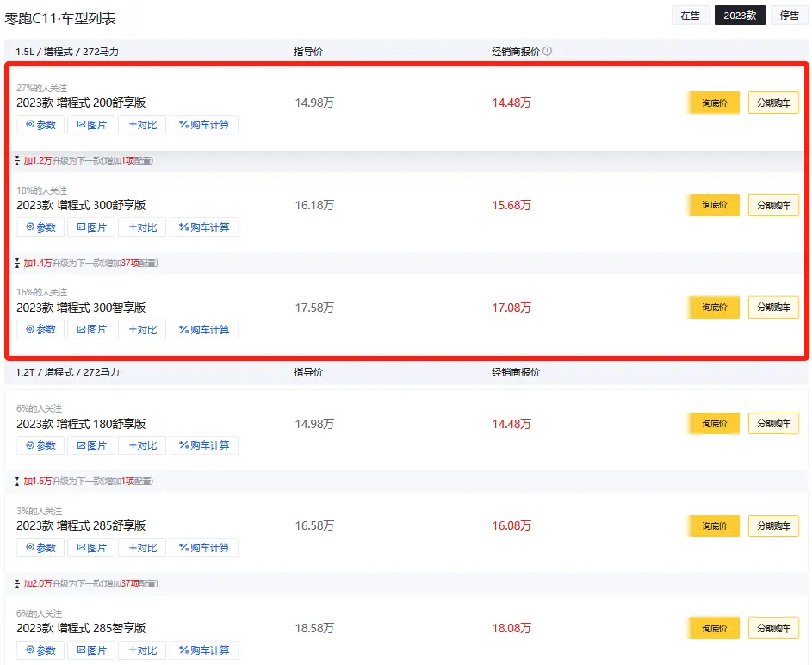This screenshot has width=812, height=665.
Task: Select the 2023款 tab
Action: pyautogui.click(x=740, y=16)
